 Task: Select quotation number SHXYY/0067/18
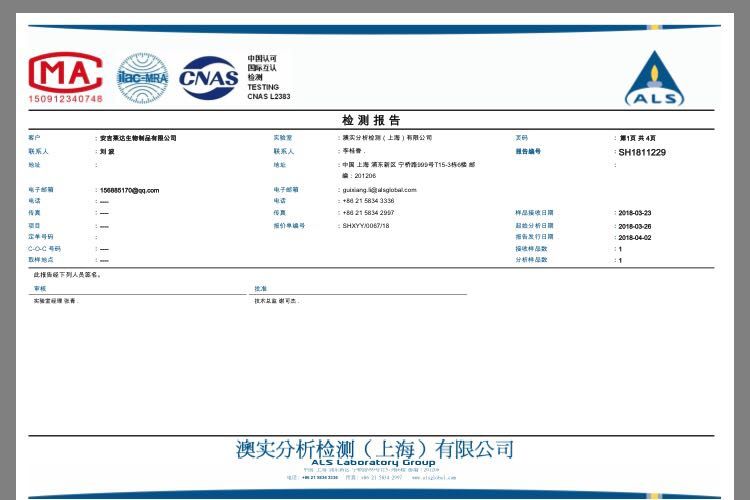(x=366, y=226)
